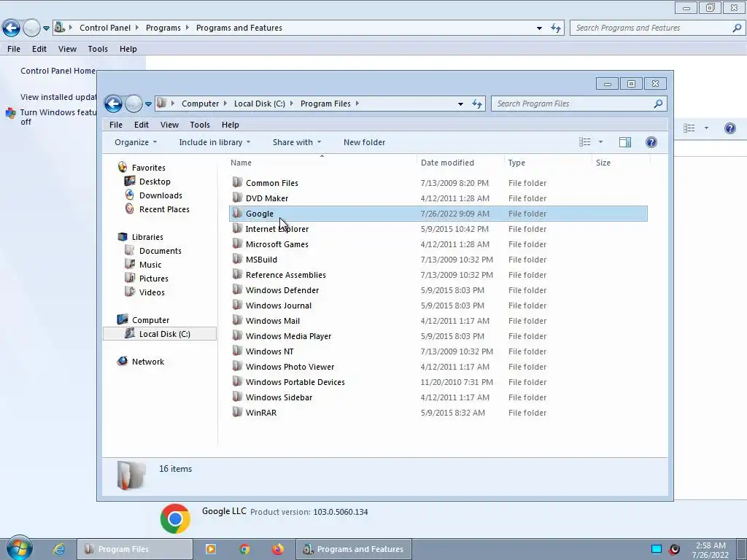
Task: Open Internet Explorer from the taskbar
Action: coord(58,549)
